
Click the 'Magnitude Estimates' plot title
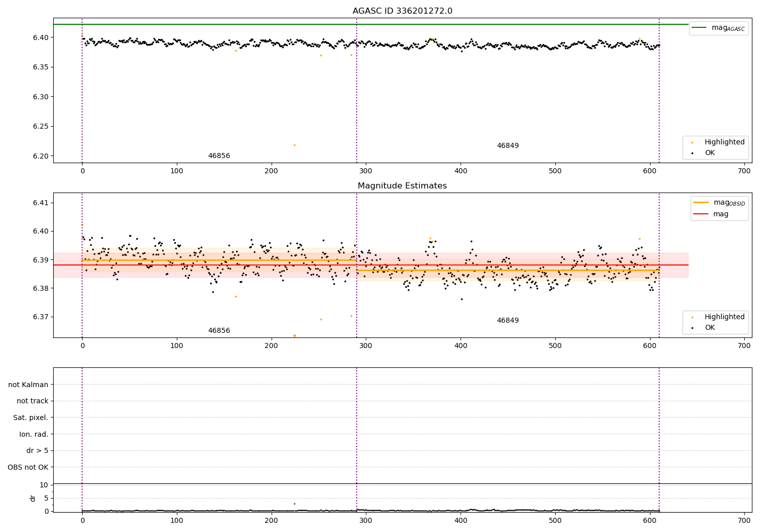pyautogui.click(x=402, y=186)
